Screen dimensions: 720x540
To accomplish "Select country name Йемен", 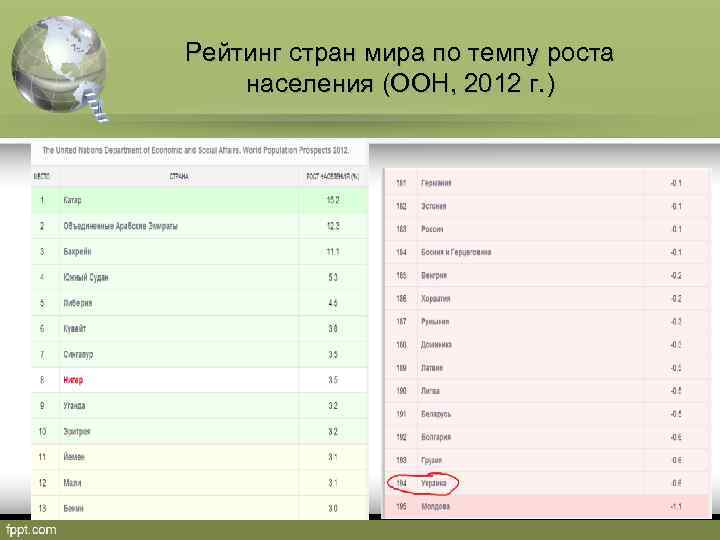I will (x=74, y=457).
